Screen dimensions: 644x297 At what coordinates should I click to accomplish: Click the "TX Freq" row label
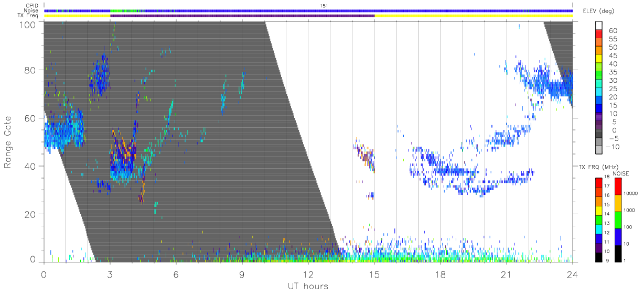[29, 16]
